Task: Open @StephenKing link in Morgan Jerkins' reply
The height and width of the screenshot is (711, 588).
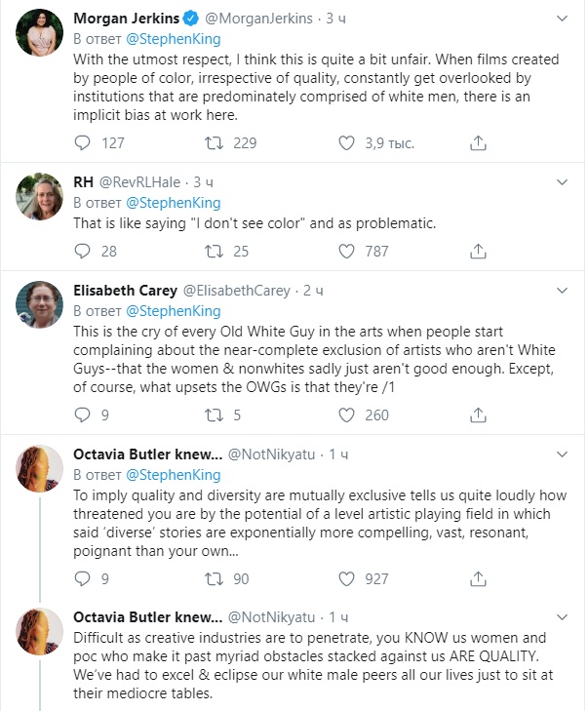Action: [x=174, y=39]
